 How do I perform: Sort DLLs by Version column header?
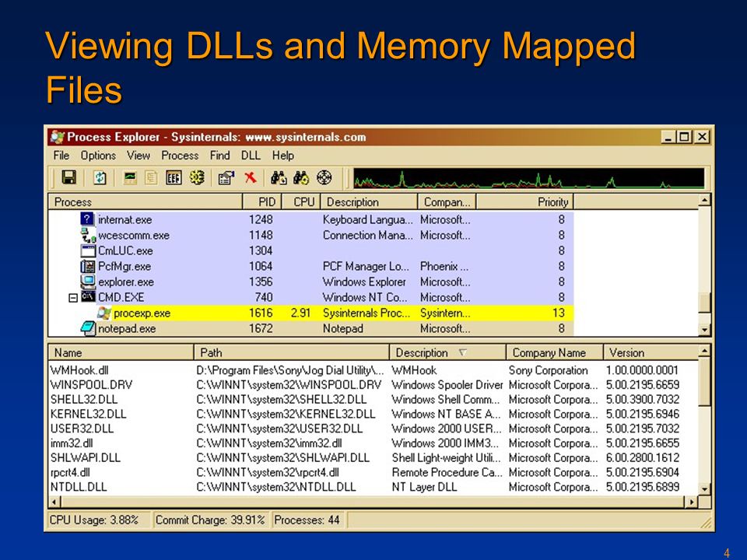[651, 353]
